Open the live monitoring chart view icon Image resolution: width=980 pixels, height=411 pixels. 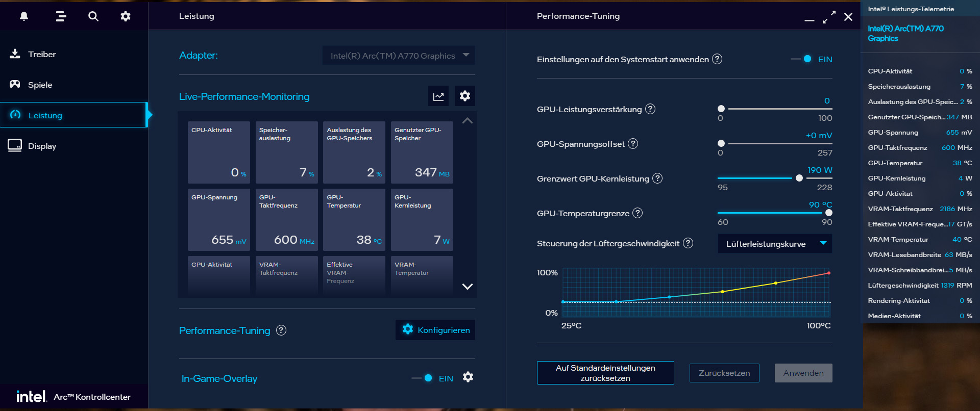438,96
